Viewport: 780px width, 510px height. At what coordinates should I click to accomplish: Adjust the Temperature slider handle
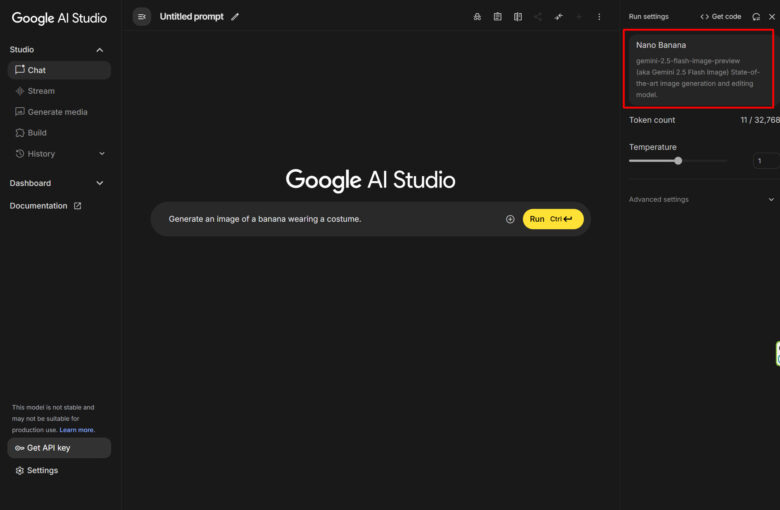678,161
